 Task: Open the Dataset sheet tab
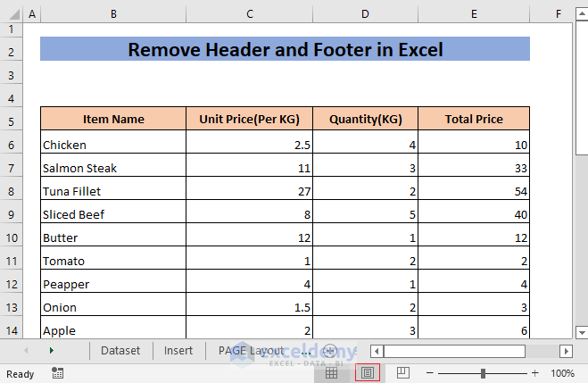pos(120,351)
